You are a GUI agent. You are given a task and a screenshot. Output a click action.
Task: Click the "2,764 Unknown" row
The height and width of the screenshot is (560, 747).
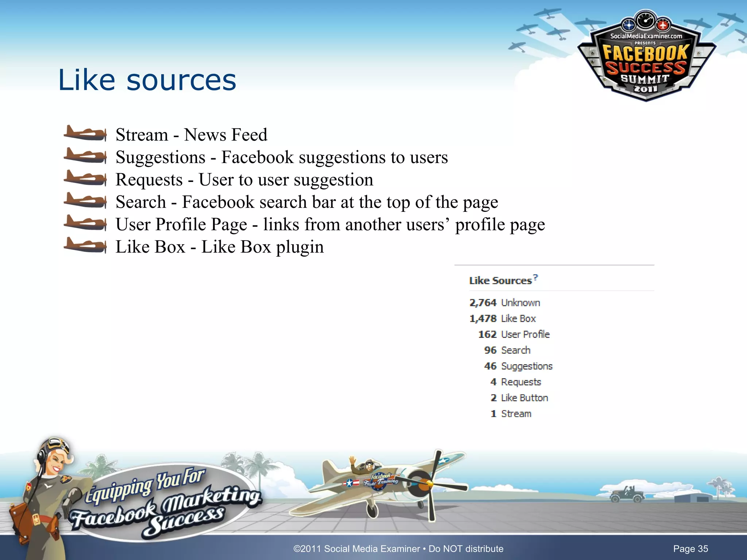[504, 303]
